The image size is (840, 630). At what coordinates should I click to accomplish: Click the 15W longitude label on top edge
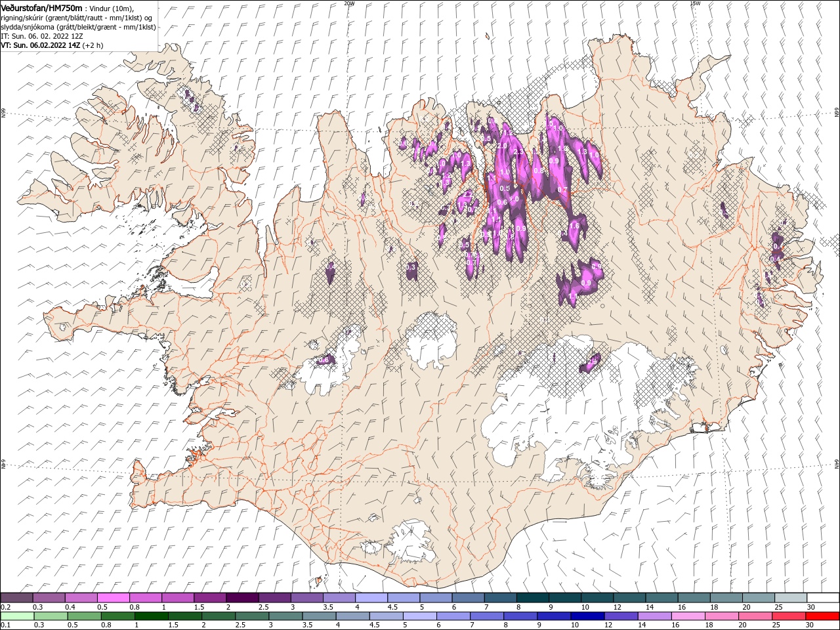pos(695,3)
